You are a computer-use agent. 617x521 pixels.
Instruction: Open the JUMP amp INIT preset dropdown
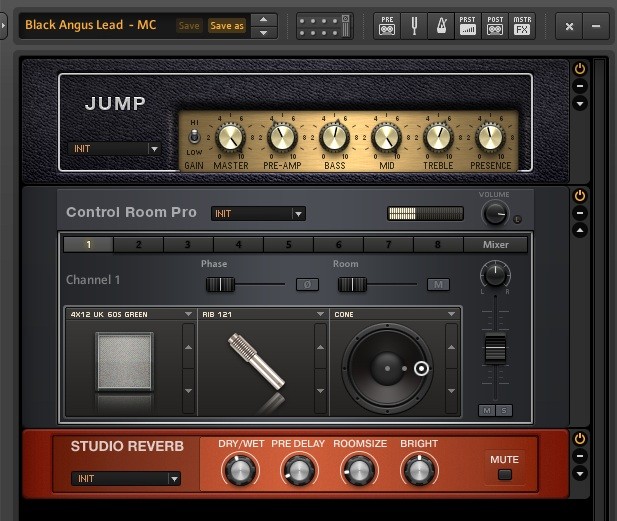[x=115, y=149]
